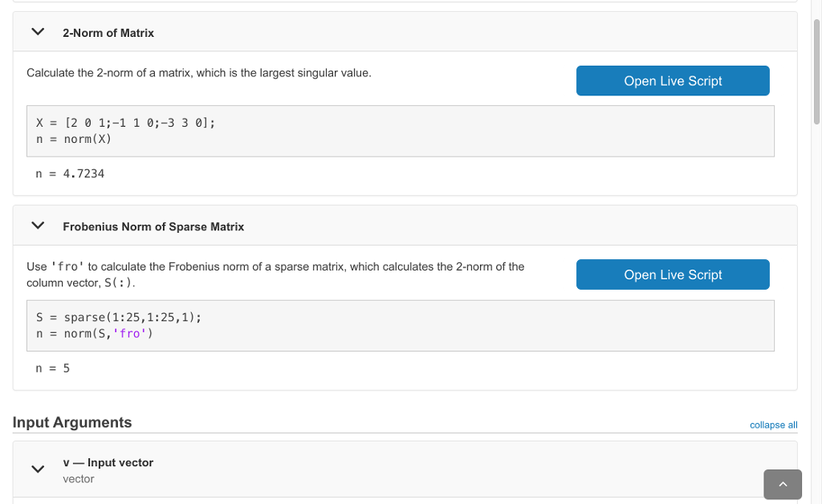Select the Frobenius Norm of Sparse Matrix title
Screen dimensions: 822x504
153,227
